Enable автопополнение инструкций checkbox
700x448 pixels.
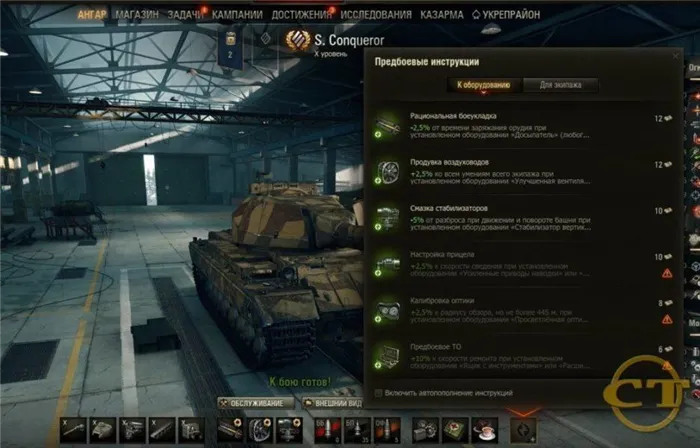click(379, 393)
